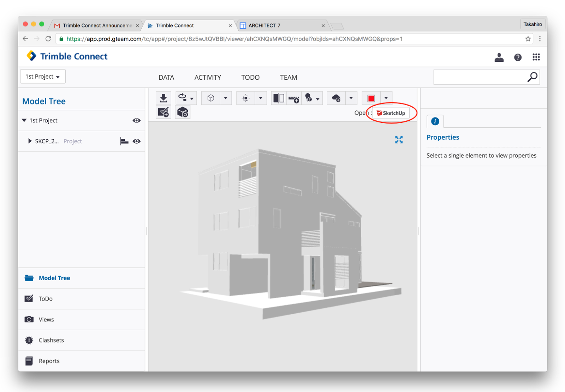Go to the ACTIVITY tab

[x=208, y=77]
